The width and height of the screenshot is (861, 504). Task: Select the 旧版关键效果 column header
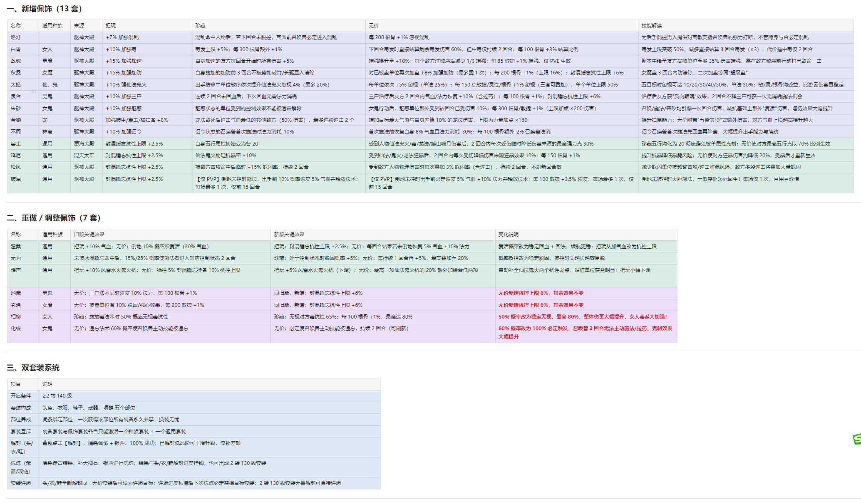[89, 235]
